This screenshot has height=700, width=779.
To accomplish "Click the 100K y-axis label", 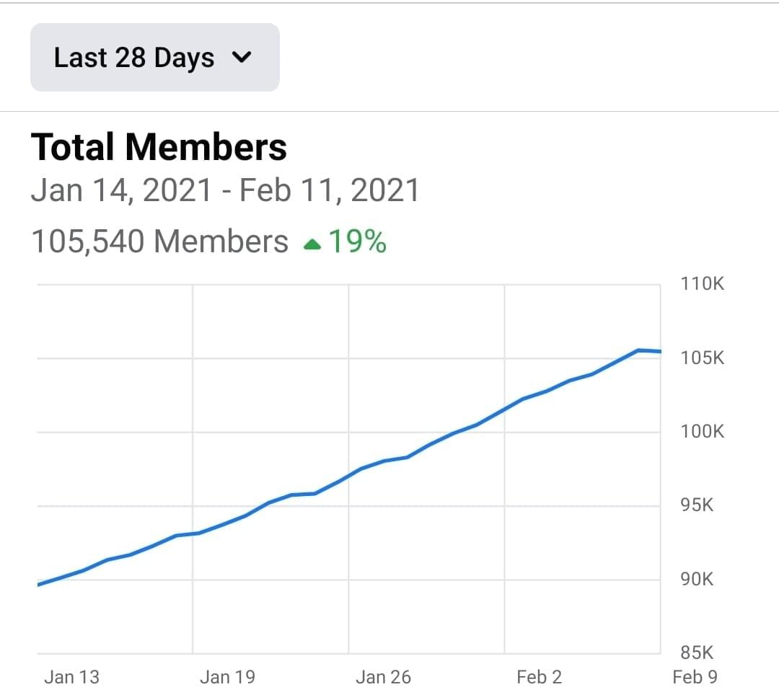I will tap(702, 432).
